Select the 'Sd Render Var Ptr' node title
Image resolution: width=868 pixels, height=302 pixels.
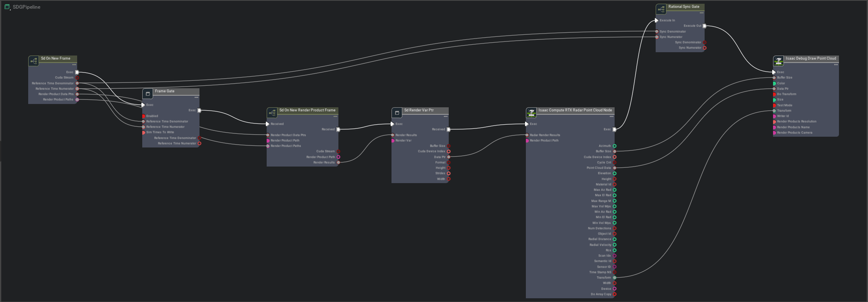click(419, 110)
